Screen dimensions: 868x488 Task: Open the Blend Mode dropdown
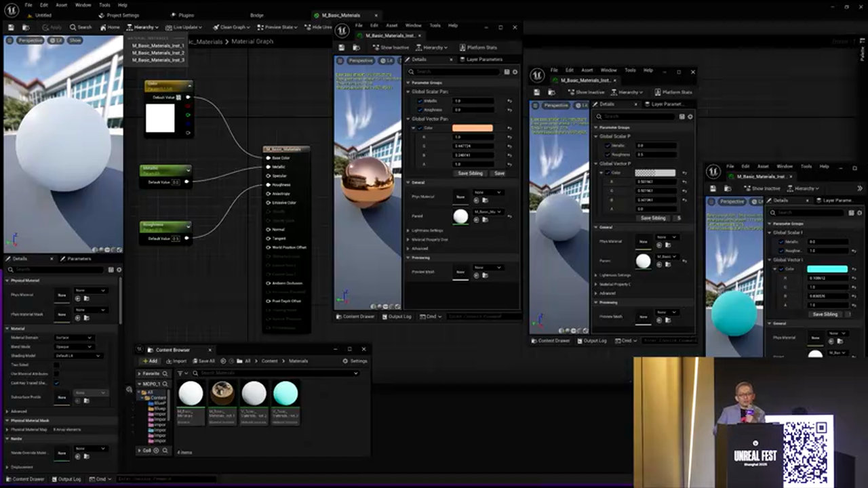(74, 346)
